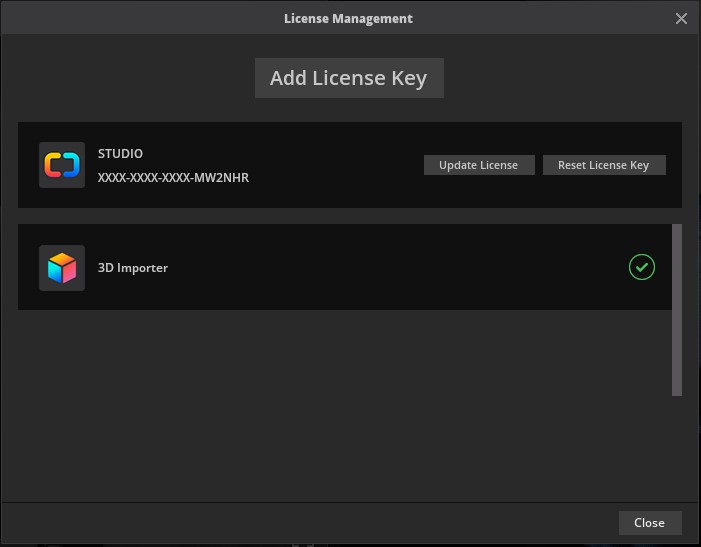The image size is (701, 547).
Task: Click the License Management title text
Action: (x=348, y=18)
